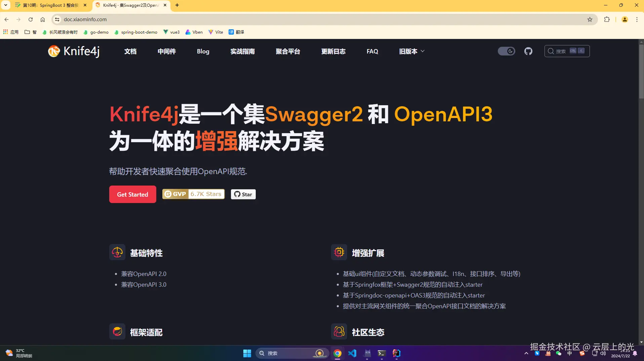This screenshot has width=644, height=361.
Task: Open the weather widget showing 32°C
Action: click(x=19, y=353)
